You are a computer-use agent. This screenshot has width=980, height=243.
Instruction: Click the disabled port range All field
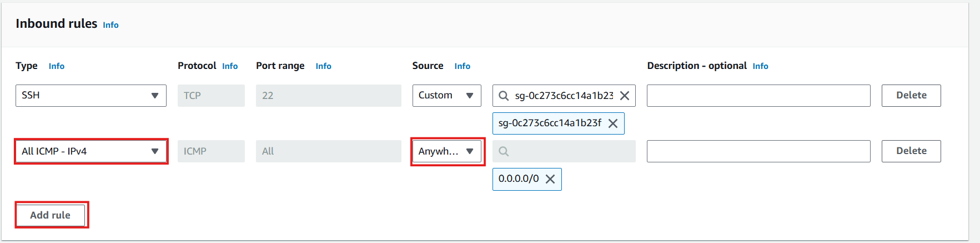(329, 151)
